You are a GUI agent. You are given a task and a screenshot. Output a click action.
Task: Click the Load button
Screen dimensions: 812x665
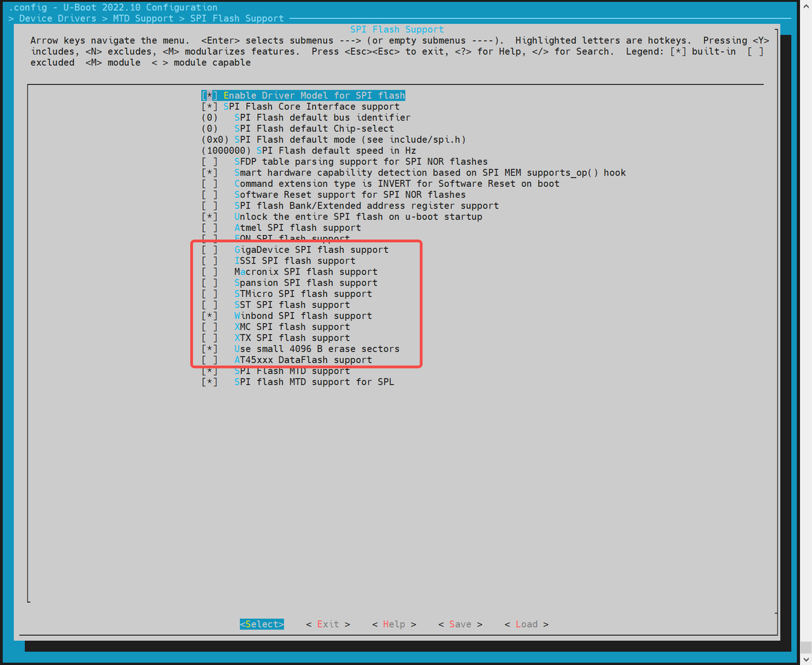[x=526, y=624]
